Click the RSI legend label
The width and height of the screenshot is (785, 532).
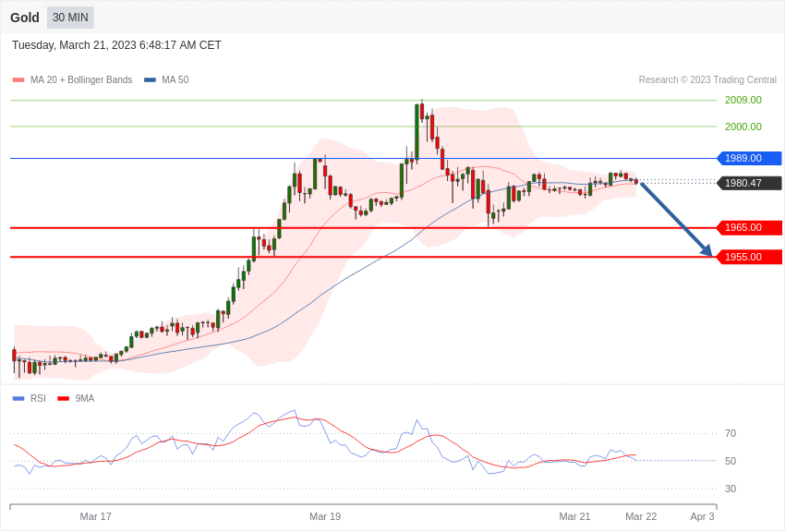[x=38, y=398]
